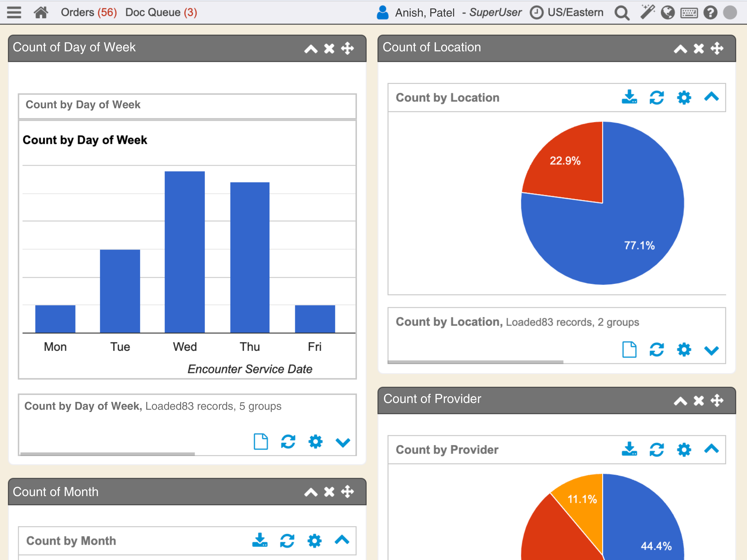Click the blue user profile icon
Viewport: 747px width, 560px height.
(x=383, y=13)
